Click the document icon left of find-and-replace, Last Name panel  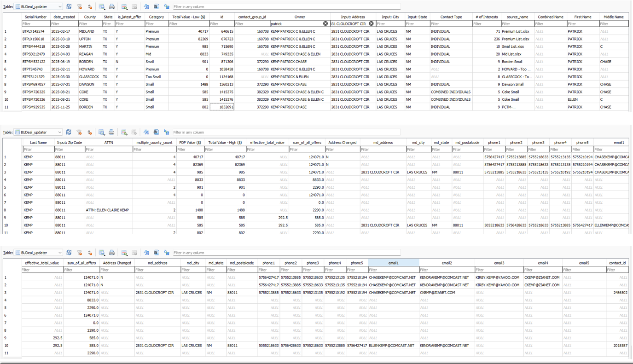156,132
